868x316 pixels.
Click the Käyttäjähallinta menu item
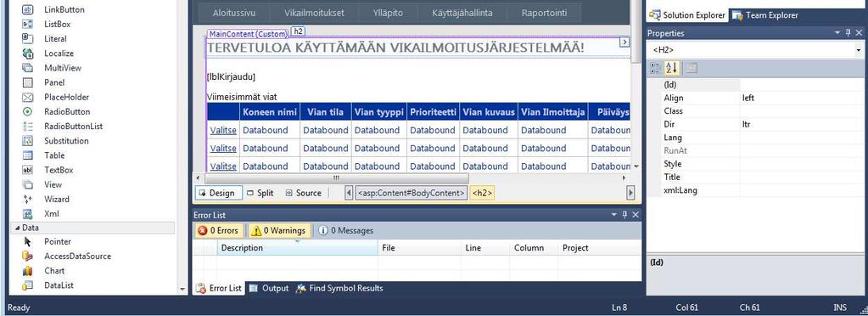click(x=462, y=13)
